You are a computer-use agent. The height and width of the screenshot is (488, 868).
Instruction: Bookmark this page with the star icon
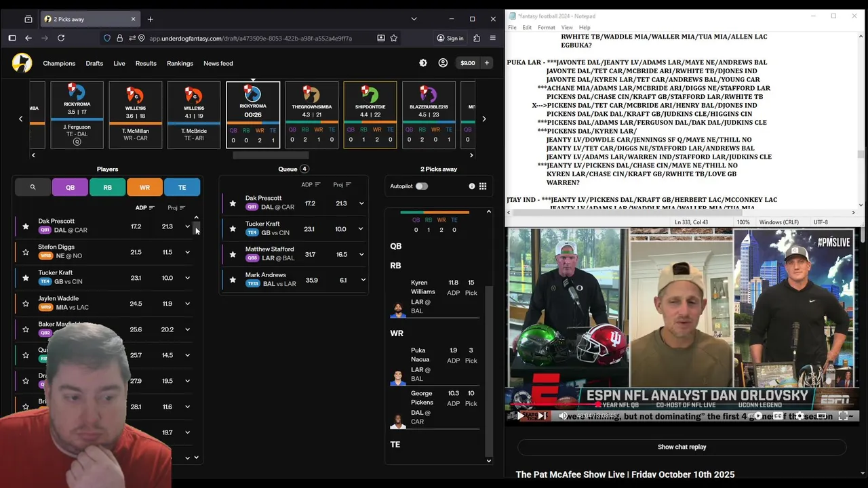pyautogui.click(x=394, y=39)
